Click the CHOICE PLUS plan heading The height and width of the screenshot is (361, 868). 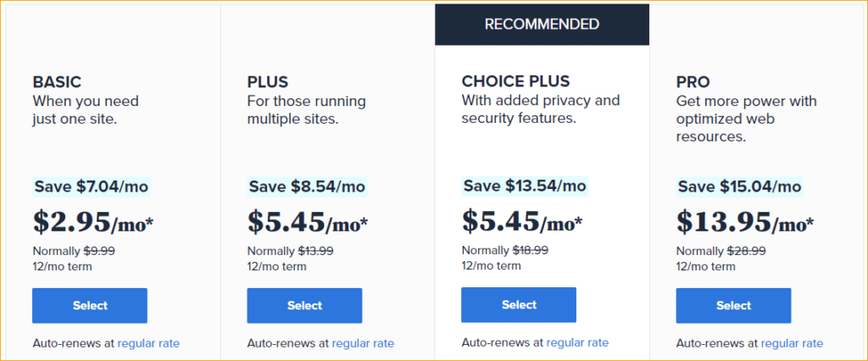pos(515,81)
